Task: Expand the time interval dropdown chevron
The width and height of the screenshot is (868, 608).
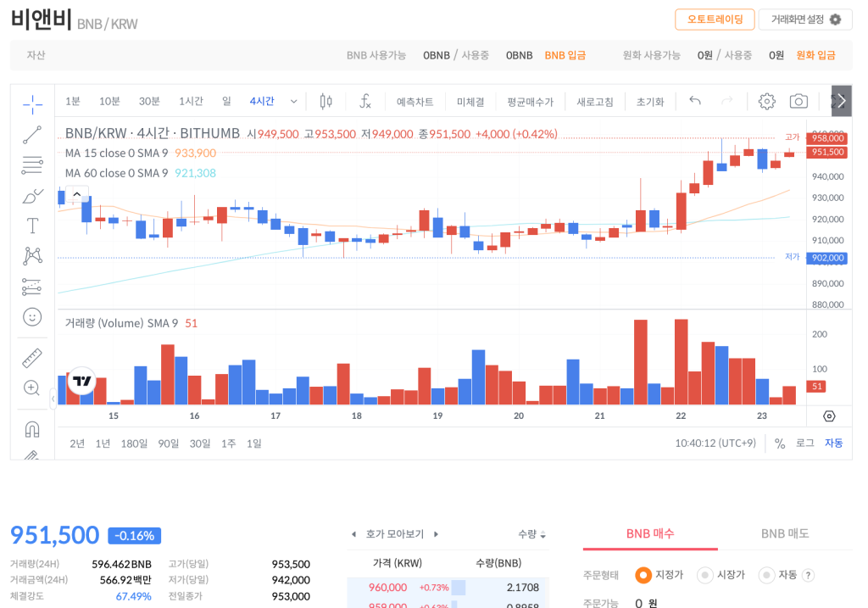Action: 294,102
